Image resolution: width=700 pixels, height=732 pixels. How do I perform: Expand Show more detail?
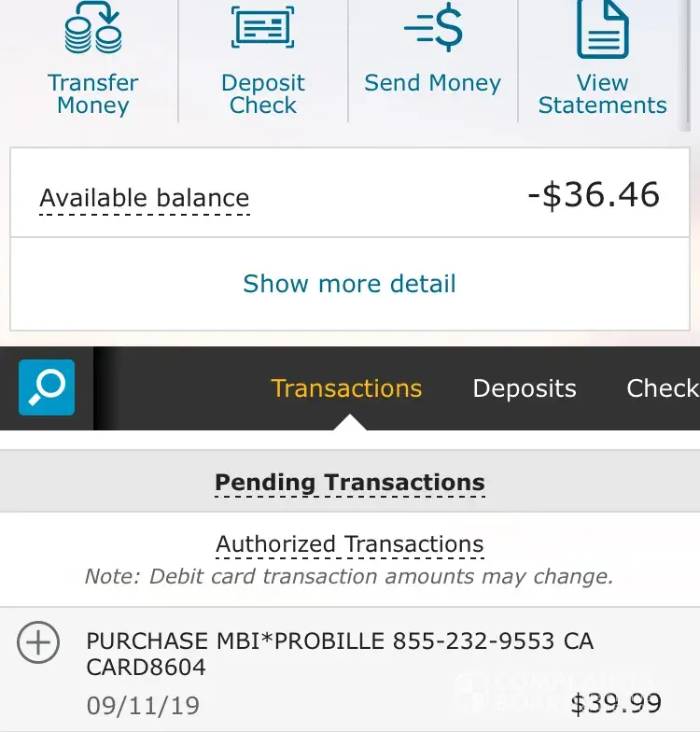click(x=349, y=284)
